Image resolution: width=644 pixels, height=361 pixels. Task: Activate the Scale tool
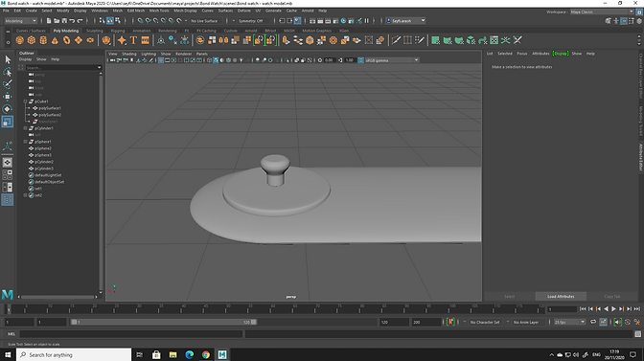tap(8, 122)
